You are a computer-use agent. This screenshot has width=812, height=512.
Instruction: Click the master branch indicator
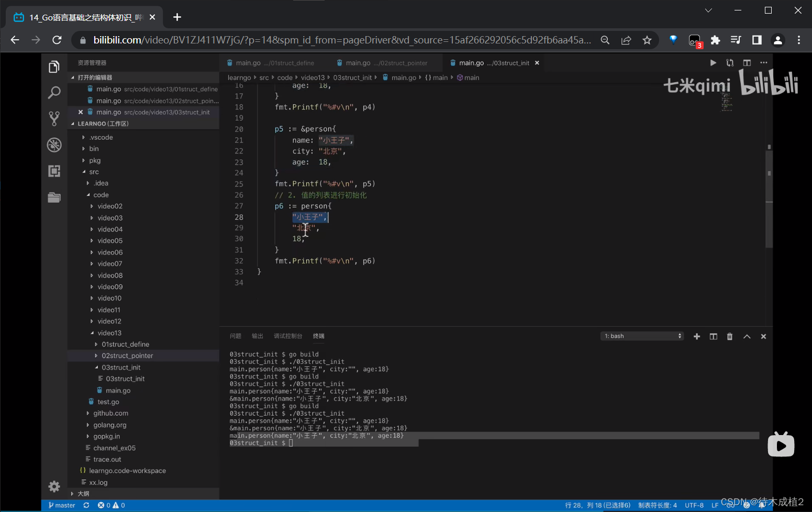pyautogui.click(x=62, y=505)
